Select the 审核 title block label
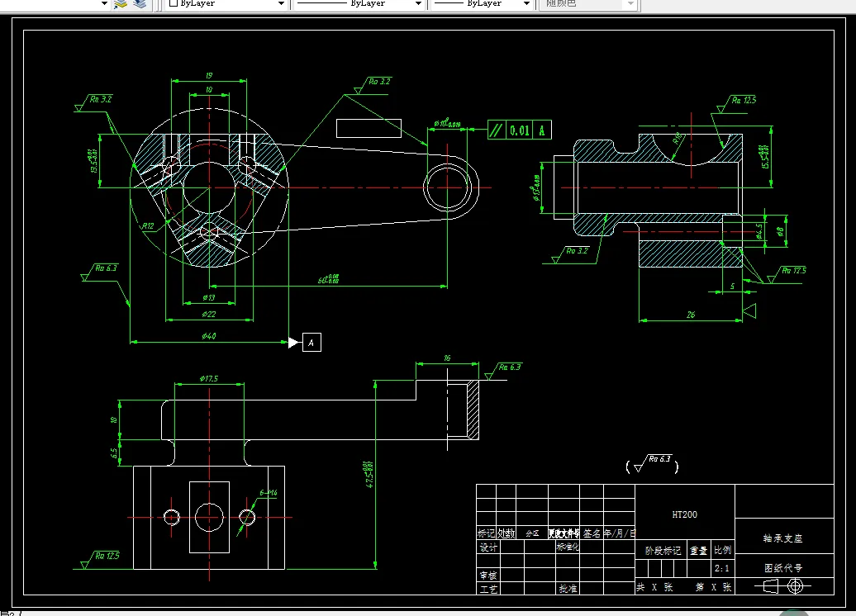The width and height of the screenshot is (856, 616). 488,575
